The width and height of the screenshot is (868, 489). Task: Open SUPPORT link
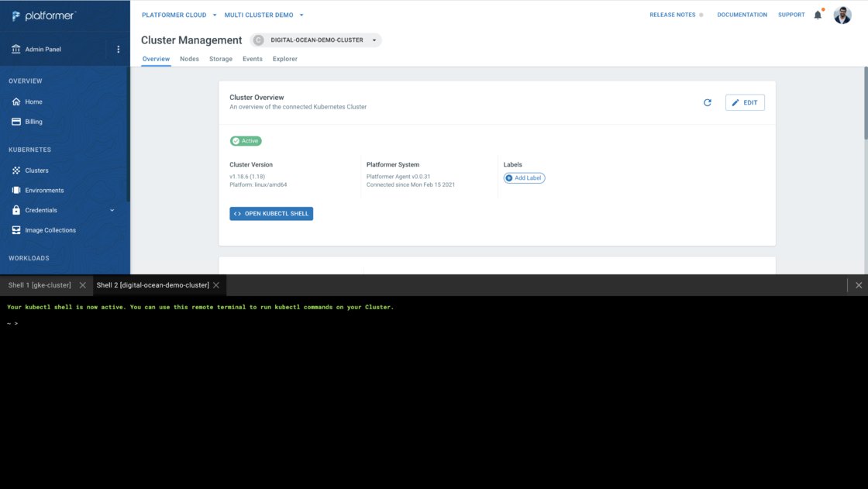tap(791, 15)
